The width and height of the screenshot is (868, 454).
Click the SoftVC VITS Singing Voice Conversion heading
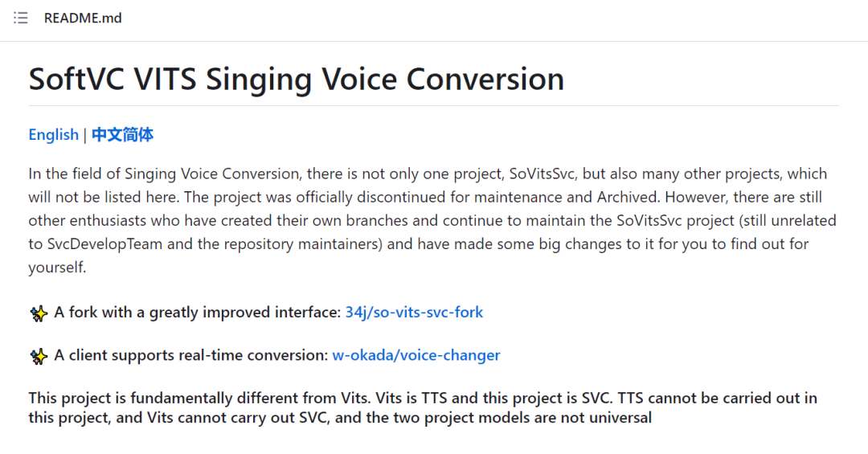(x=296, y=80)
